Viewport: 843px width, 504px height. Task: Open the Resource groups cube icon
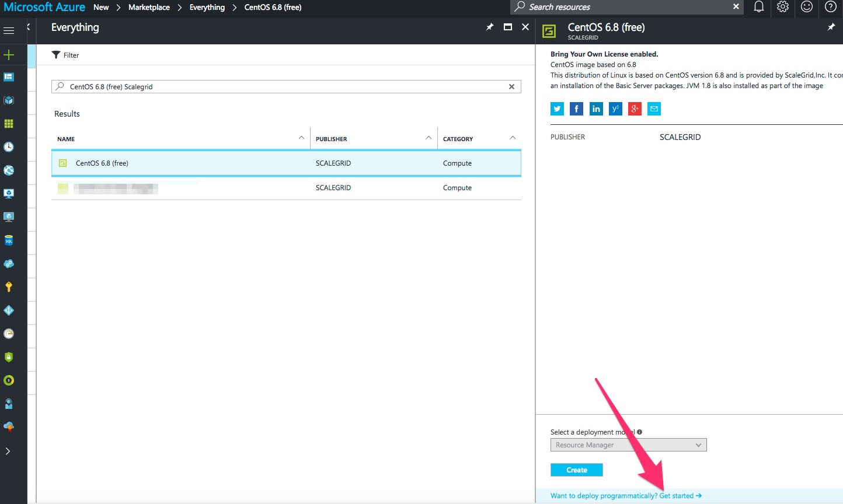(9, 100)
